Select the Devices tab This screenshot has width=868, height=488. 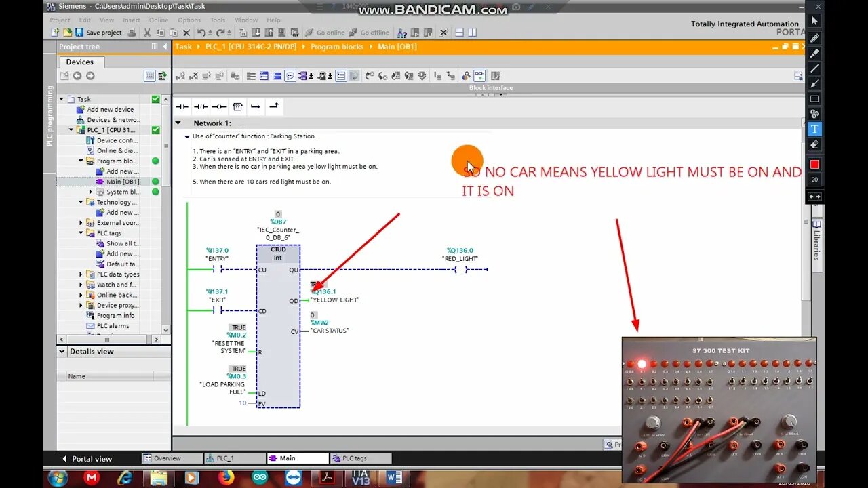80,62
